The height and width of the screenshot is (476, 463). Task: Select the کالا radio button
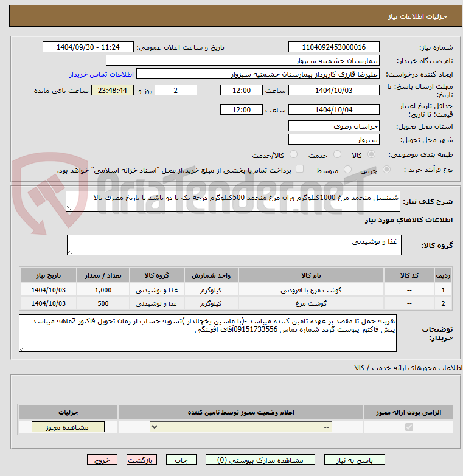coord(371,154)
